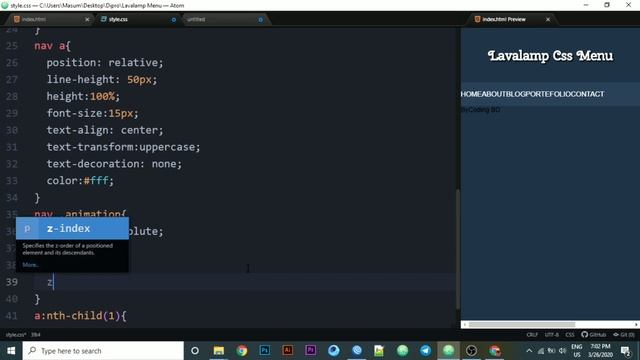Open the More link in autocomplete description
Screen dimensions: 640x360
tap(30, 265)
